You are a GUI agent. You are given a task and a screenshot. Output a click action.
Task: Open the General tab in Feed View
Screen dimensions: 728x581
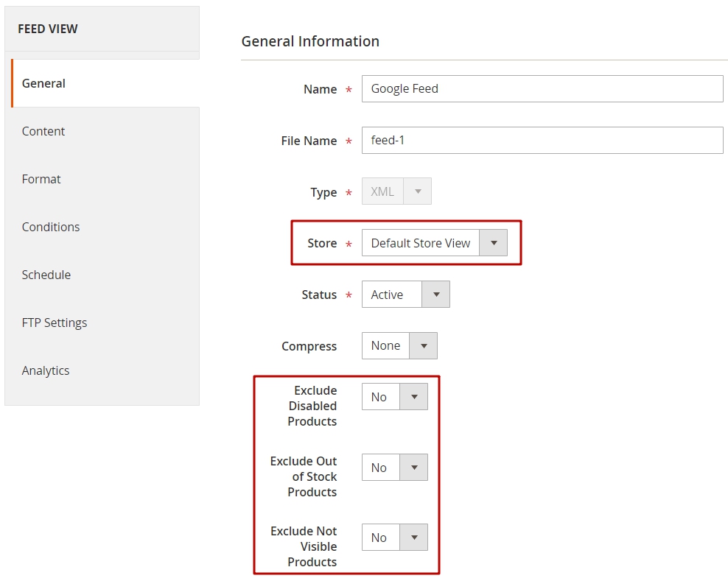point(106,83)
